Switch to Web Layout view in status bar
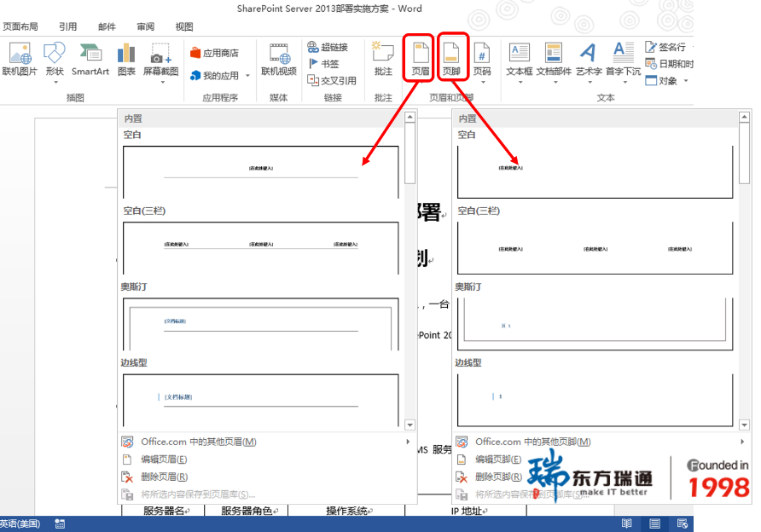 [683, 523]
